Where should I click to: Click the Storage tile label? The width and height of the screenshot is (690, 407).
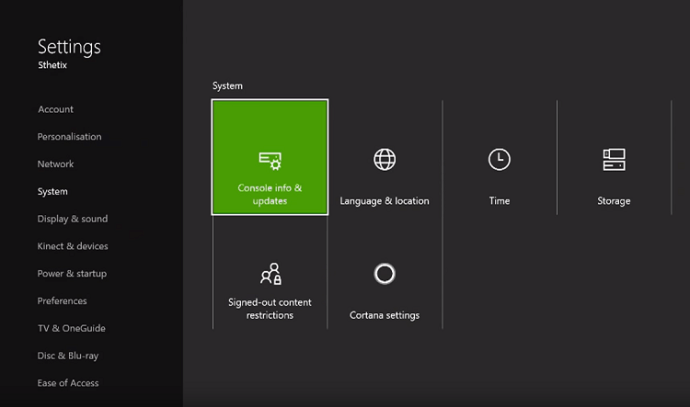[x=614, y=201]
